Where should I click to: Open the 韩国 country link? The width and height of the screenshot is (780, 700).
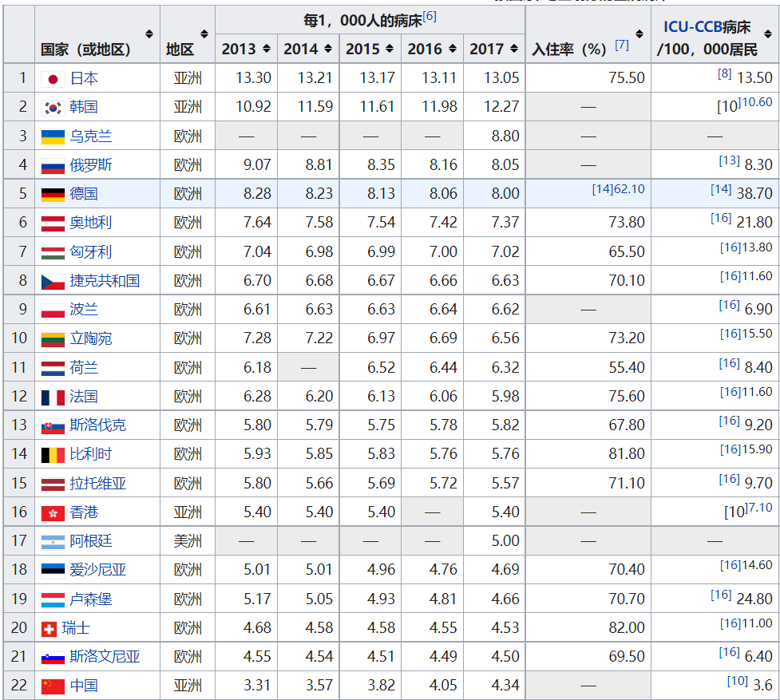84,107
